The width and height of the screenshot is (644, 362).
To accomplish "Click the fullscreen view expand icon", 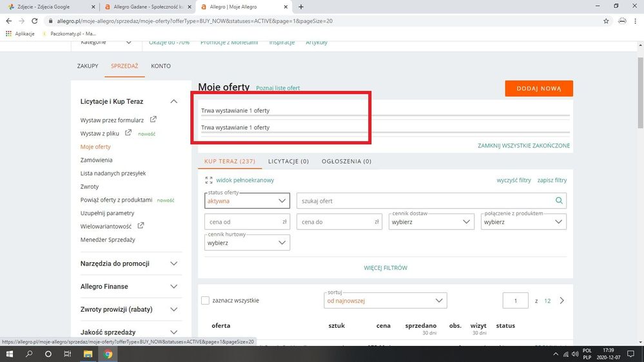I will pyautogui.click(x=209, y=180).
